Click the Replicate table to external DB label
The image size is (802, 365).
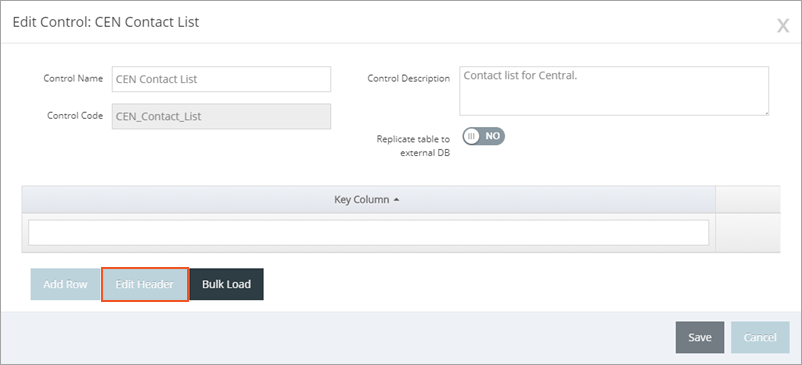[413, 146]
